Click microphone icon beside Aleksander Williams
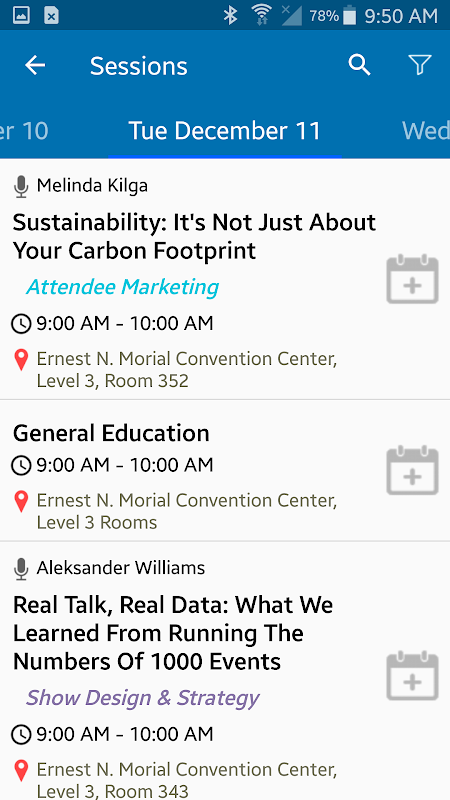450x800 pixels. tap(21, 569)
